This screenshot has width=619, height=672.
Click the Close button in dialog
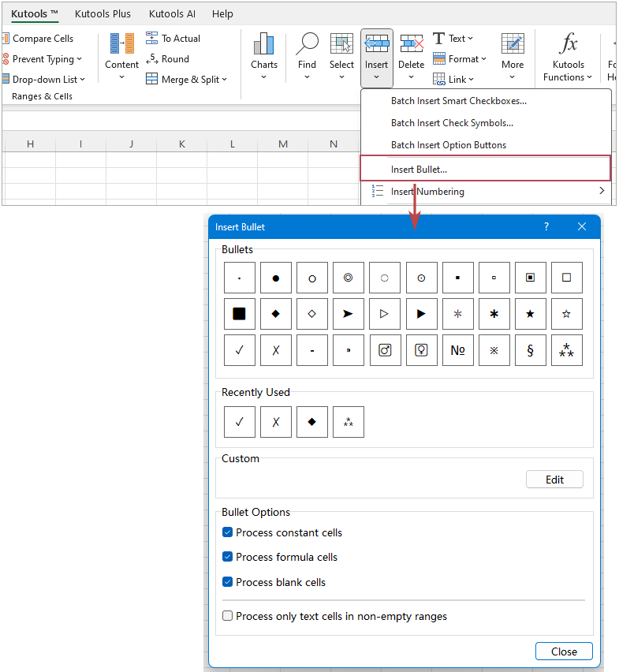point(564,651)
